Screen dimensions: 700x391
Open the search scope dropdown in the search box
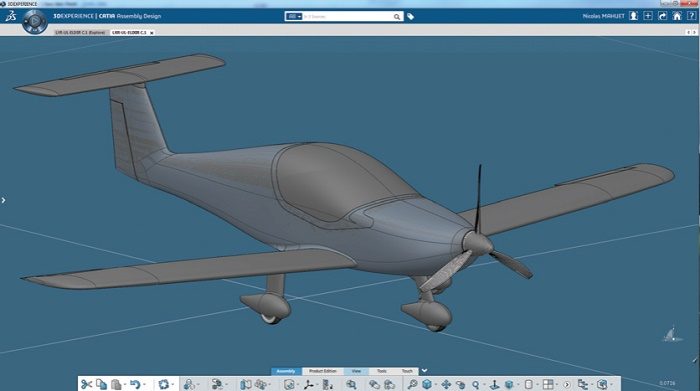coord(293,17)
